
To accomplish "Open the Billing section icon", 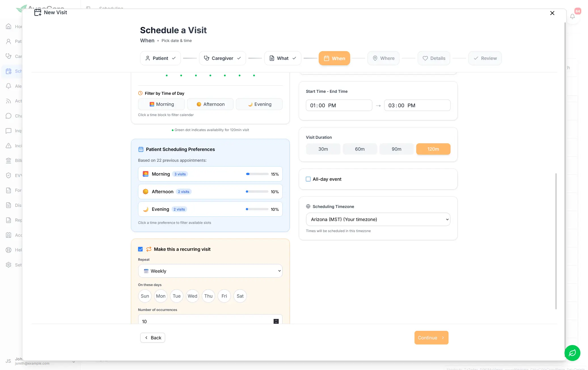I will (x=9, y=160).
